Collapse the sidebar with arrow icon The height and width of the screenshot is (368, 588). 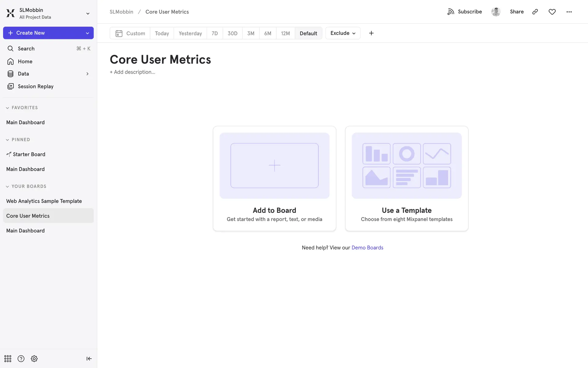89,358
